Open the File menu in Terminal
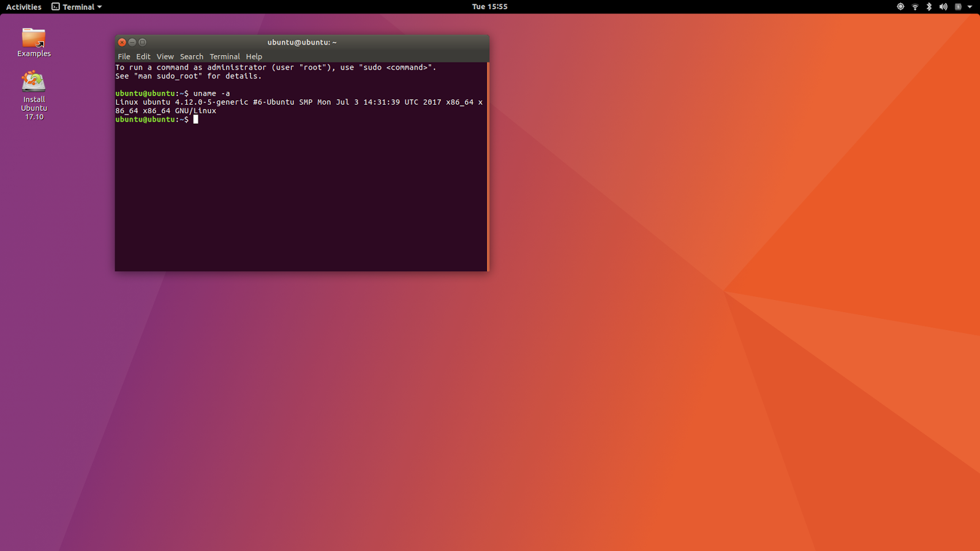This screenshot has height=551, width=980. [124, 56]
